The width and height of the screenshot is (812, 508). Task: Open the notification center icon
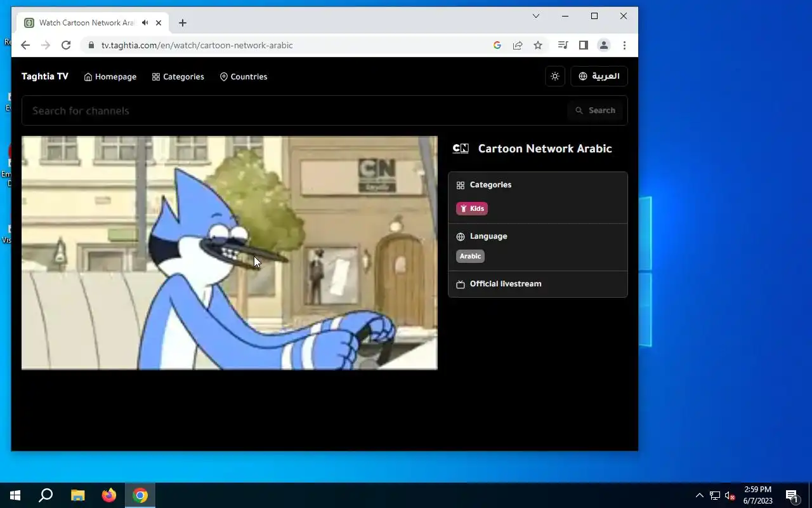tap(792, 495)
